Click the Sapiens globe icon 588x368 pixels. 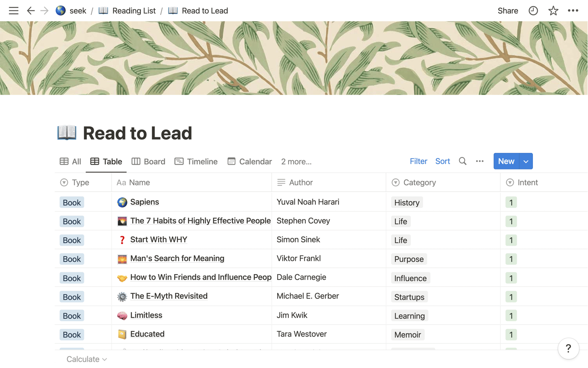[122, 202]
